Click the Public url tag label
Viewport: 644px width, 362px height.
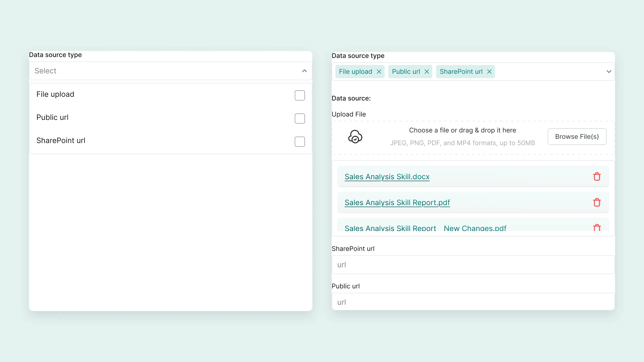406,72
